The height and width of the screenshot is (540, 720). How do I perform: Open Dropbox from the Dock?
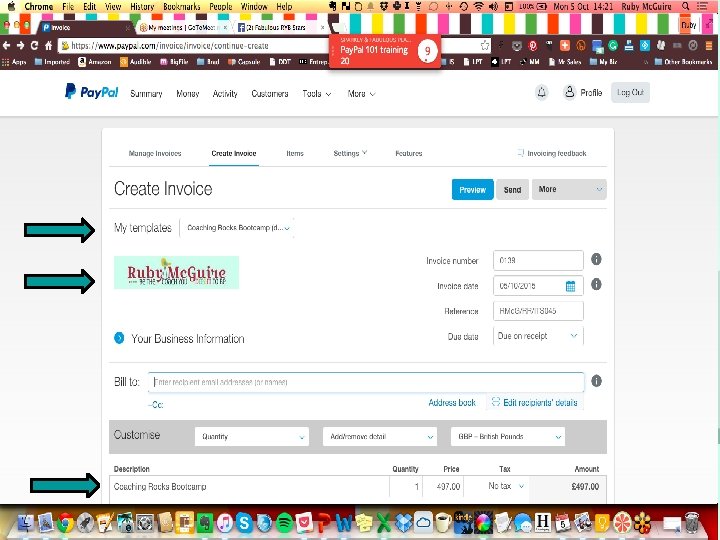point(404,523)
